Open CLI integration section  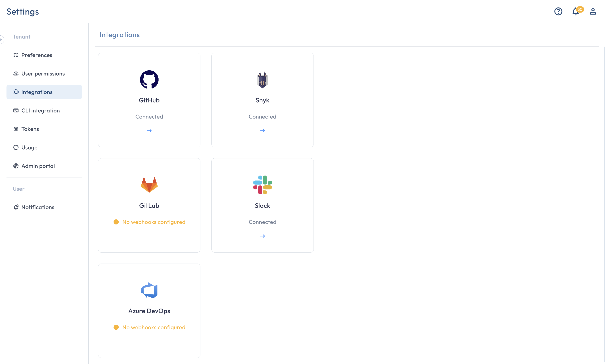click(44, 111)
